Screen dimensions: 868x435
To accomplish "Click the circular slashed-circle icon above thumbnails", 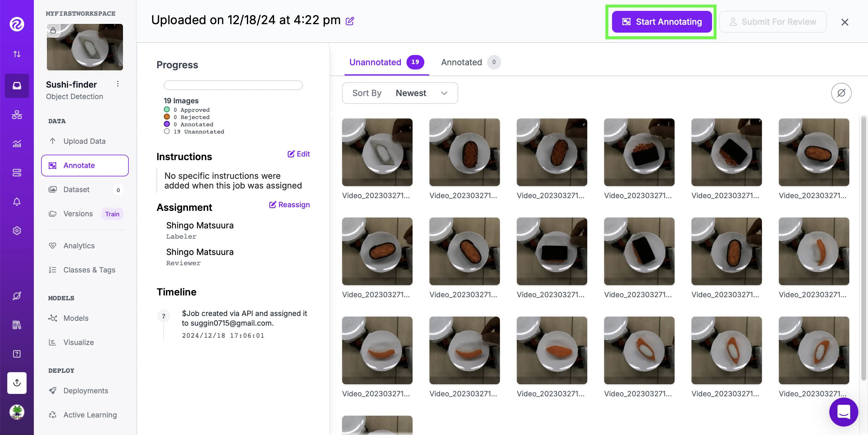I will pyautogui.click(x=841, y=93).
